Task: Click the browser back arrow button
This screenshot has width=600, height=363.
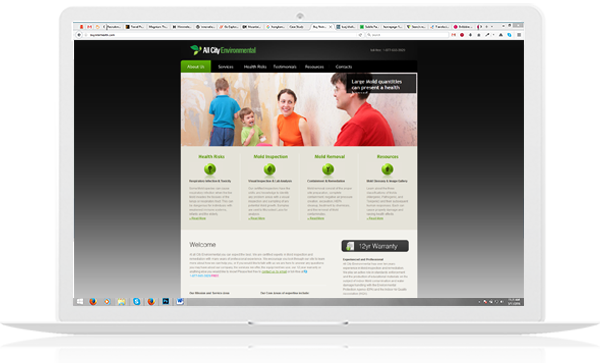Action: click(79, 35)
